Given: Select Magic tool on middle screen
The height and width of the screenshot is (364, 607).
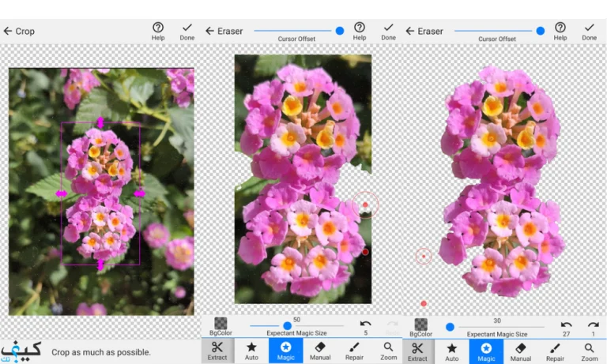Looking at the screenshot, I should 285,351.
